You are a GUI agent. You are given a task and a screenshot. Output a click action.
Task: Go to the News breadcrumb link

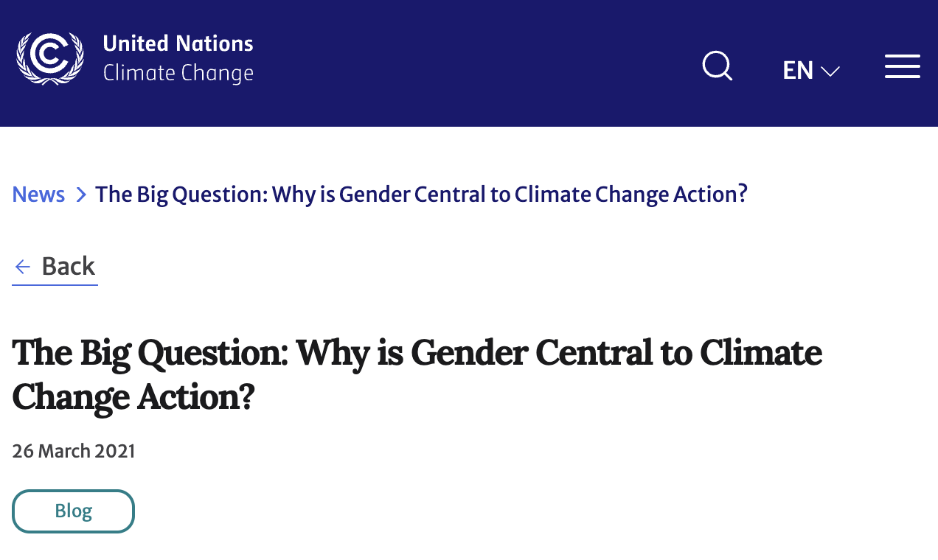tap(38, 195)
